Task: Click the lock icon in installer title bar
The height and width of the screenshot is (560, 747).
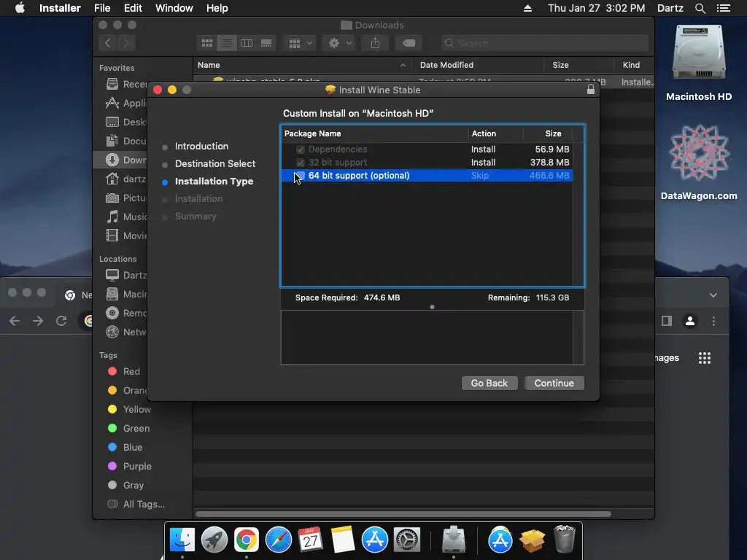Action: (591, 90)
